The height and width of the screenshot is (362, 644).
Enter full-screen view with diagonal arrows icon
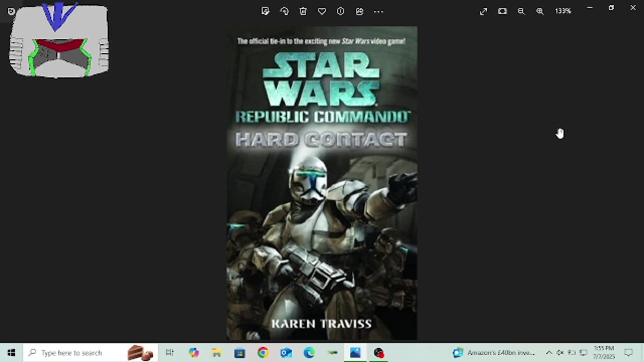(x=484, y=11)
